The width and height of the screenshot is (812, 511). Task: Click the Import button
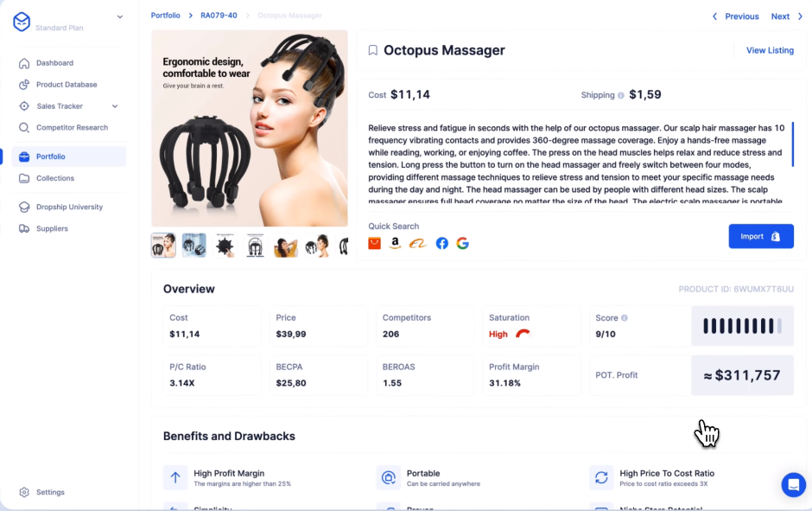click(761, 236)
